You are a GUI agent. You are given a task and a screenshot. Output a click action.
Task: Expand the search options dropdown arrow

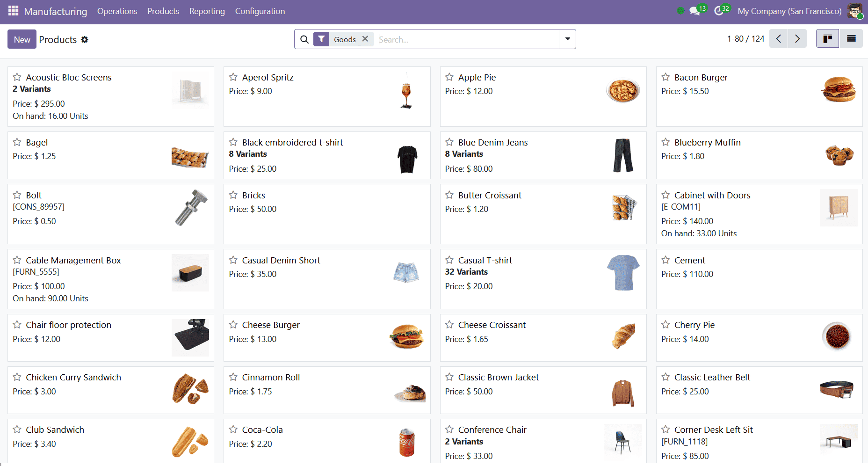567,39
